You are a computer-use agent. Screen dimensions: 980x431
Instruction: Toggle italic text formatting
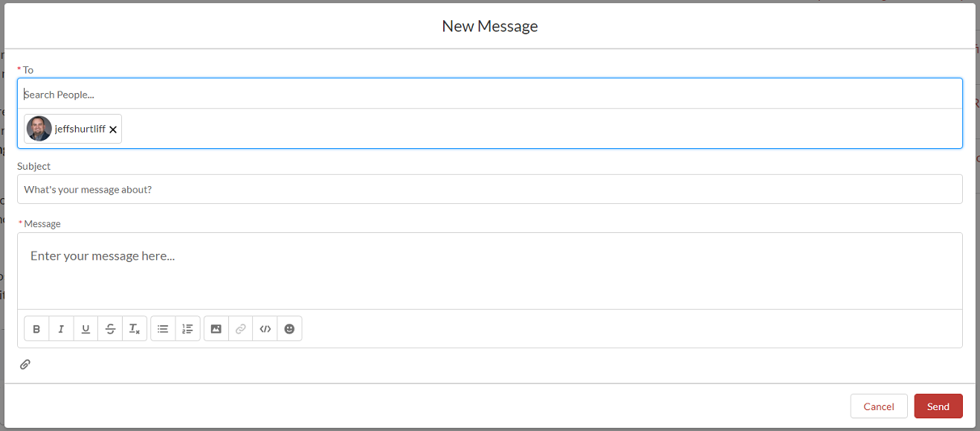point(61,328)
